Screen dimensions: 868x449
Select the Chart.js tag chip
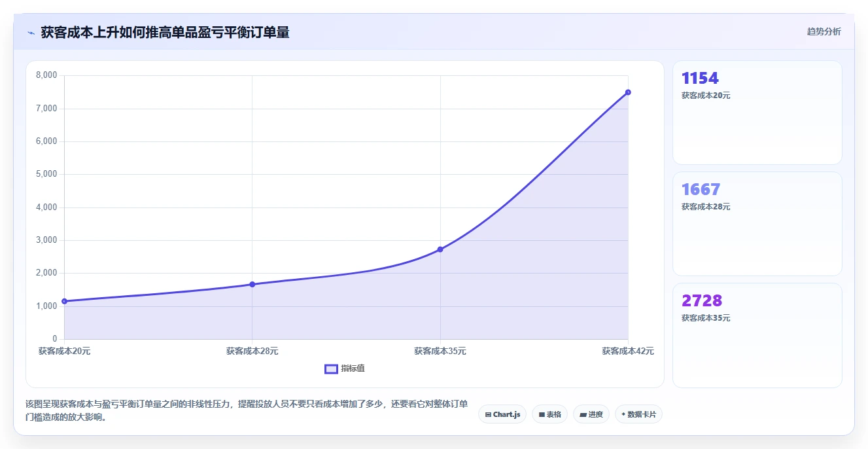[x=502, y=414]
